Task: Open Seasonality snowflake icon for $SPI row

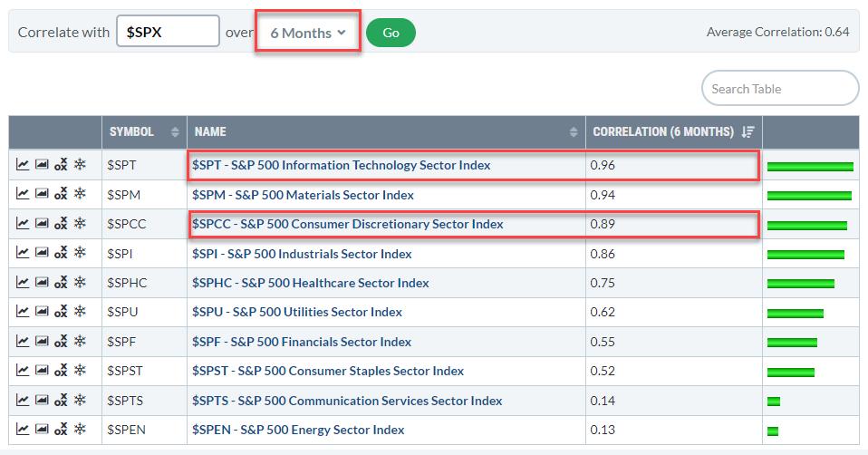Action: pos(80,253)
